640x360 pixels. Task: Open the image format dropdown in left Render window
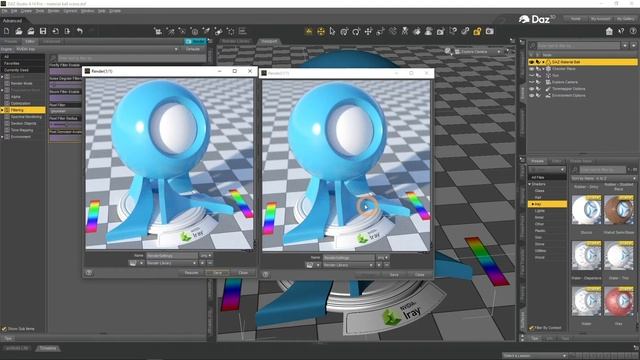(x=206, y=256)
